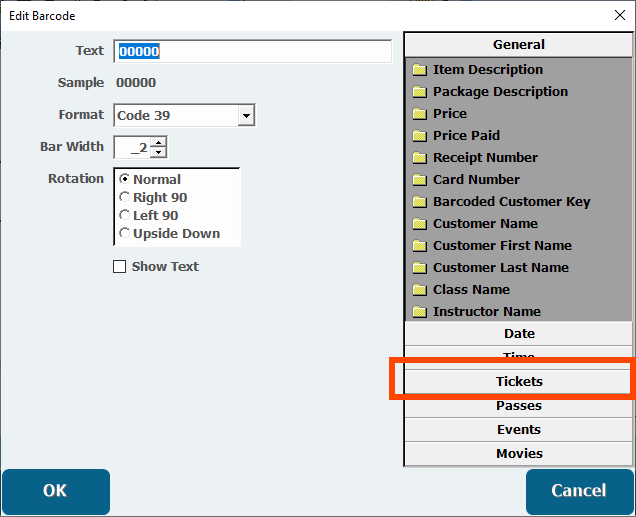Click the folder icon beside Price
This screenshot has height=517, width=636.
419,114
